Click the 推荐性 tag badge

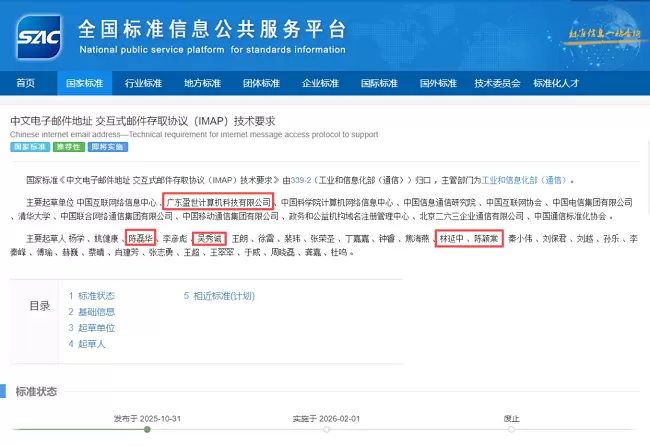coord(68,147)
